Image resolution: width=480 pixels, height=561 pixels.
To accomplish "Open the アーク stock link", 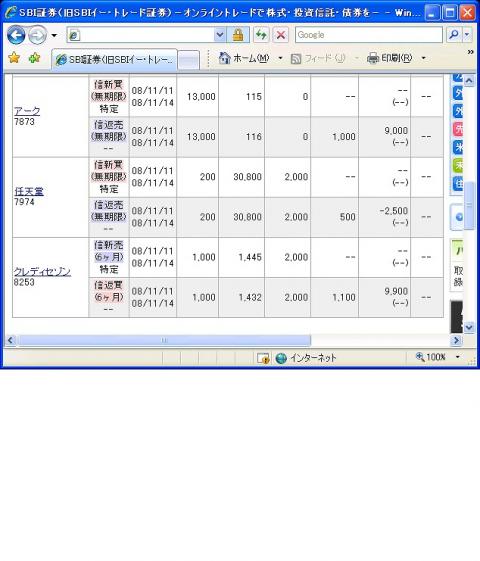I will pyautogui.click(x=27, y=111).
